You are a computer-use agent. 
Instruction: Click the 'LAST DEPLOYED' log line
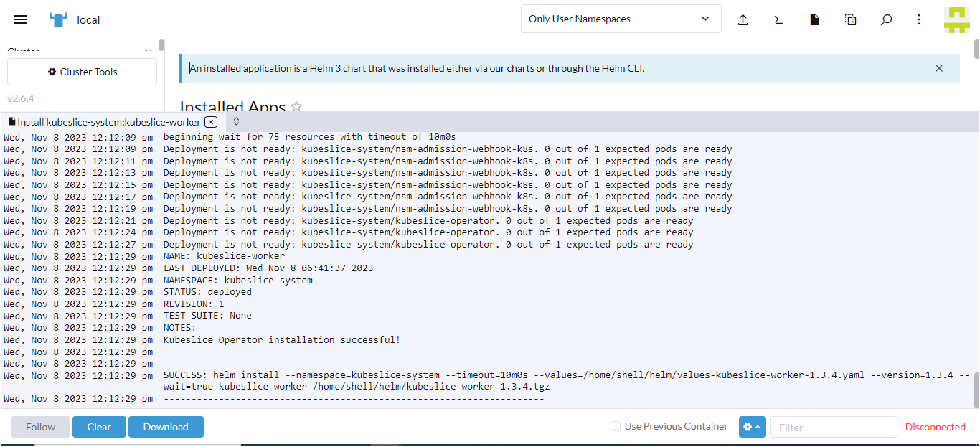[268, 268]
